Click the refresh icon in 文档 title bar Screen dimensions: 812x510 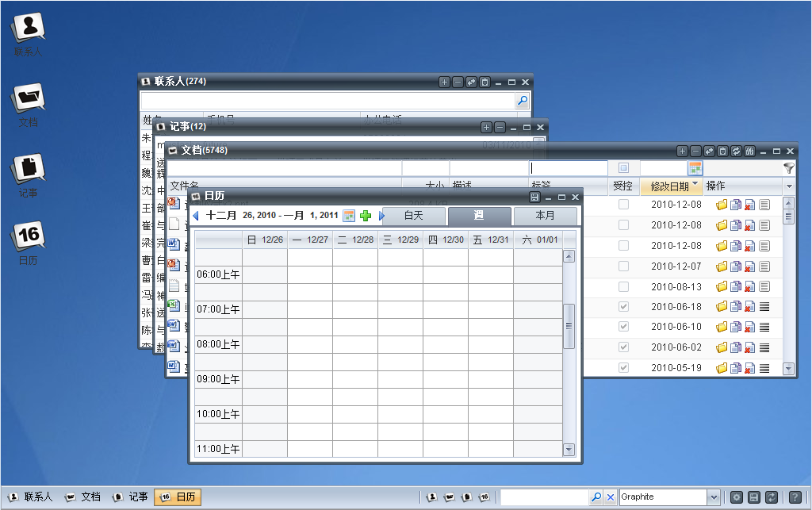click(736, 151)
